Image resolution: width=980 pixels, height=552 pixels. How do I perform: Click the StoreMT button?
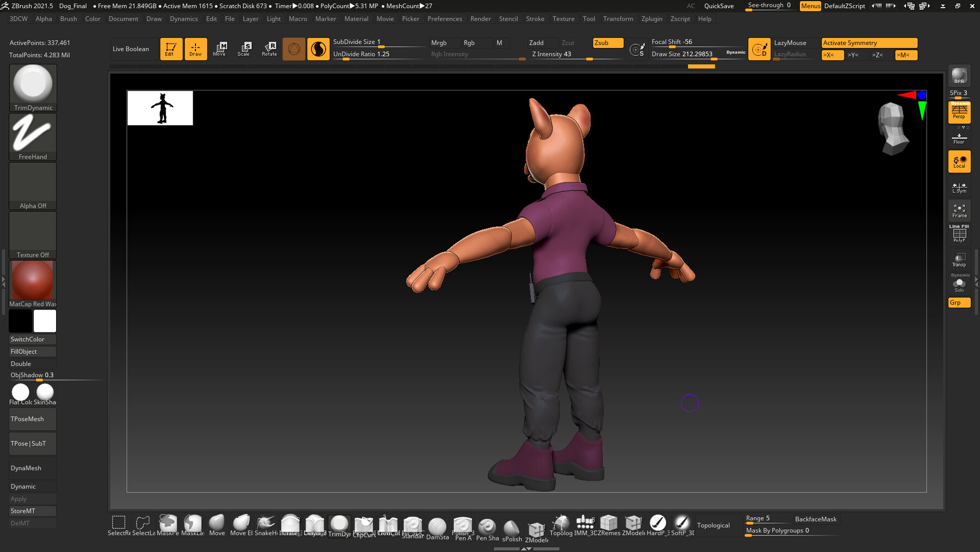click(33, 511)
